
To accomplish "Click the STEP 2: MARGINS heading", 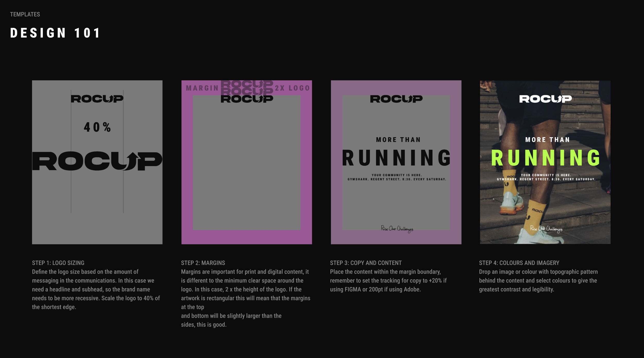I will (203, 263).
